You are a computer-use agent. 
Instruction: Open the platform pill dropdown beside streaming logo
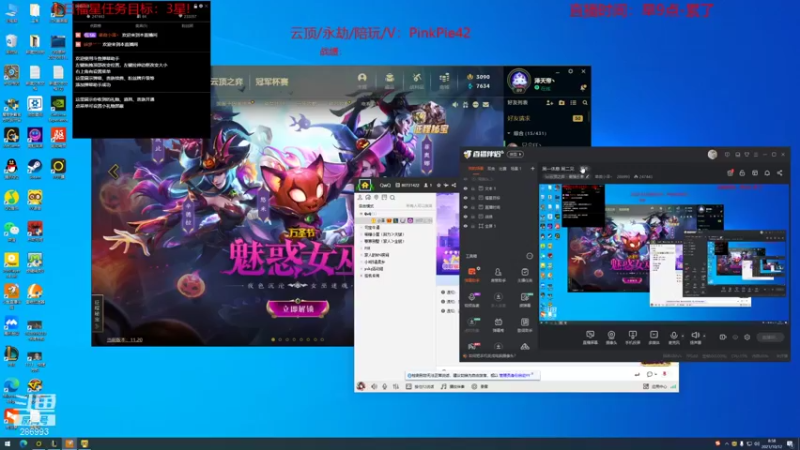[515, 154]
